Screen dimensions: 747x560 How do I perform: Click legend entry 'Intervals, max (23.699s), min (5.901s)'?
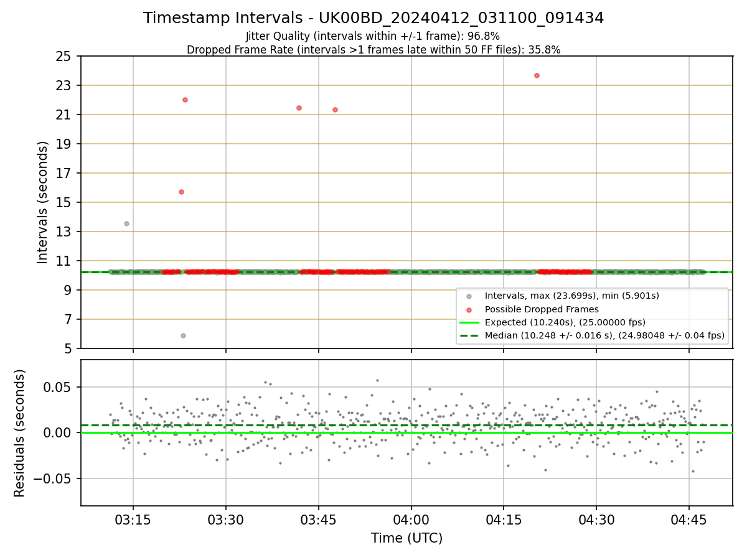coord(572,296)
